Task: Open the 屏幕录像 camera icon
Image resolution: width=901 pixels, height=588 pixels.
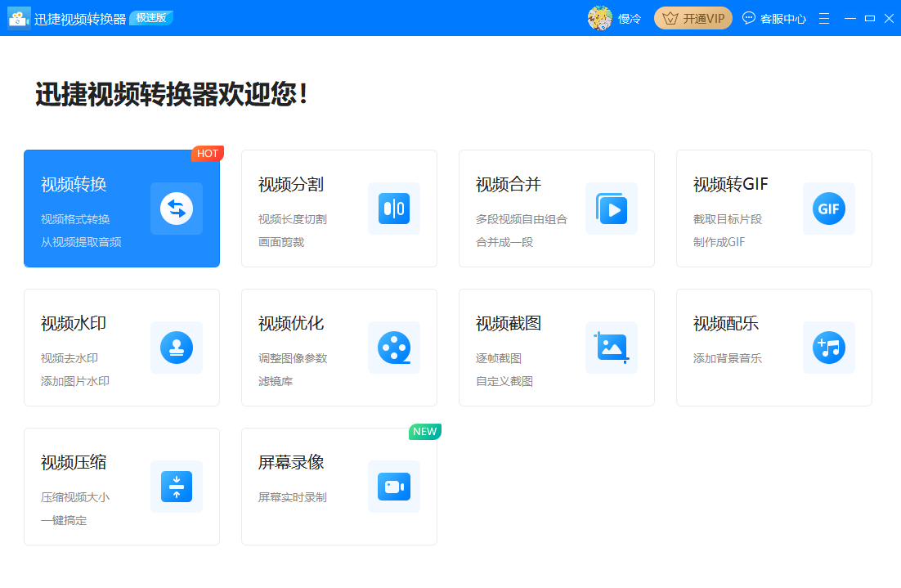Action: pos(394,487)
